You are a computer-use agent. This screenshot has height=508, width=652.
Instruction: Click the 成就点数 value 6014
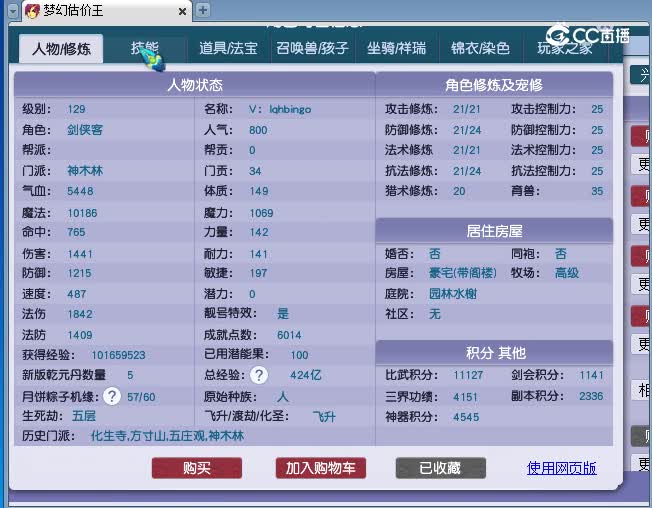[x=289, y=335]
